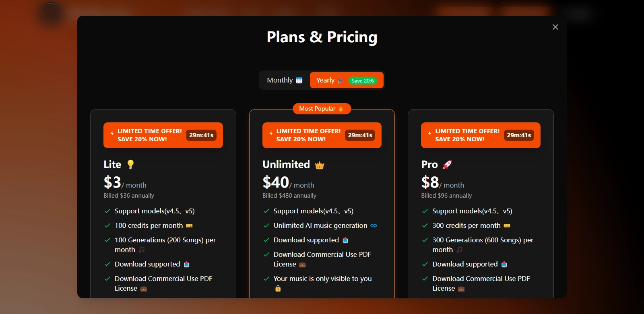Click the lock icon under private music
This screenshot has height=314, width=644.
pyautogui.click(x=278, y=289)
